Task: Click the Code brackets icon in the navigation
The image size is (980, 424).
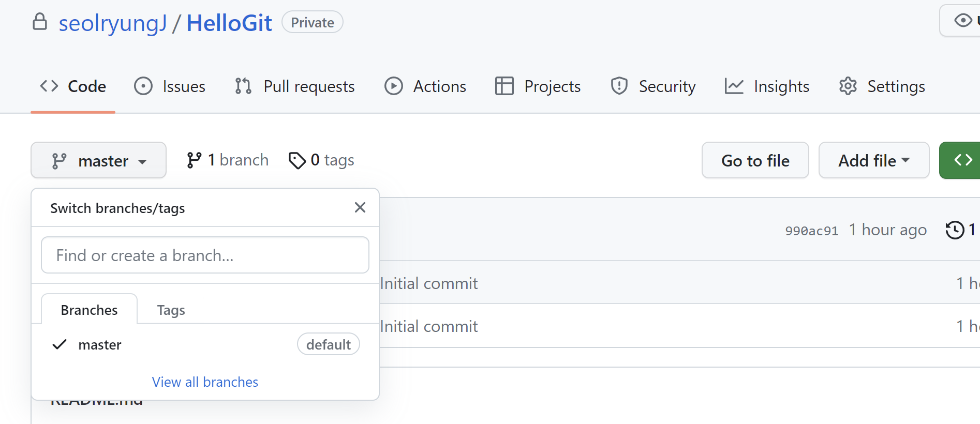Action: (x=49, y=86)
